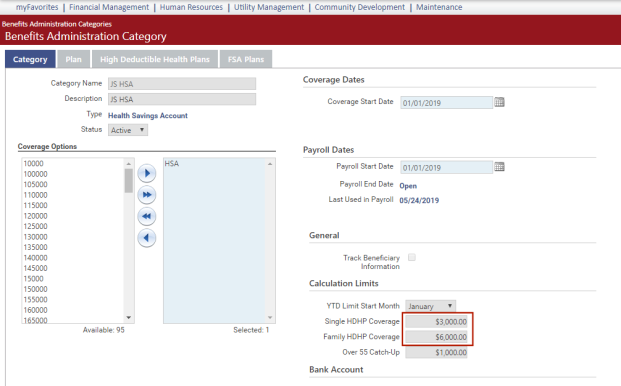Open calendar for Coverage Start Date
This screenshot has height=386, width=621.
point(499,102)
